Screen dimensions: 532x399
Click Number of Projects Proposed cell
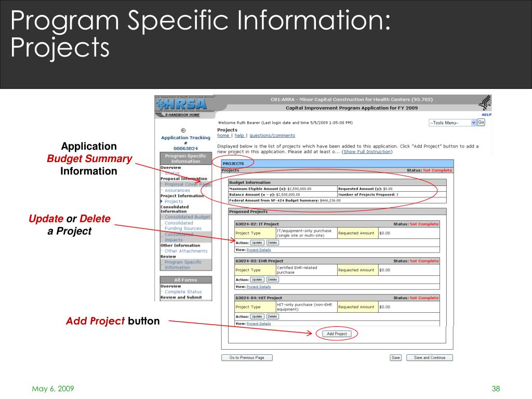tap(392, 195)
